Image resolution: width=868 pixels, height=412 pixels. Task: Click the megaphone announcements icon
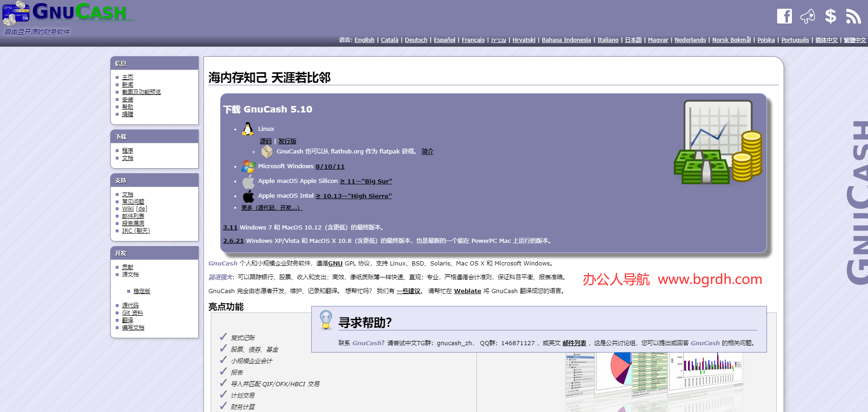point(807,16)
